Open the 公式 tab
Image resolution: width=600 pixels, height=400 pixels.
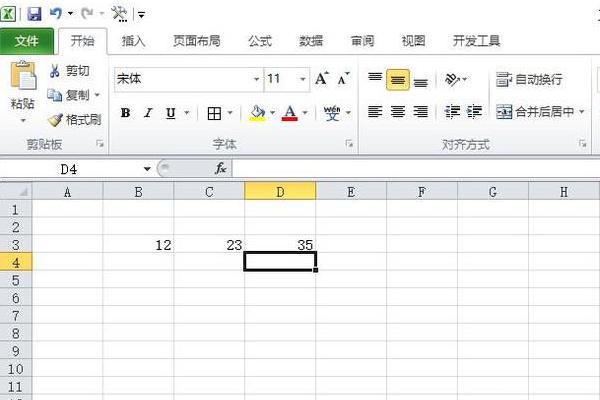[260, 41]
